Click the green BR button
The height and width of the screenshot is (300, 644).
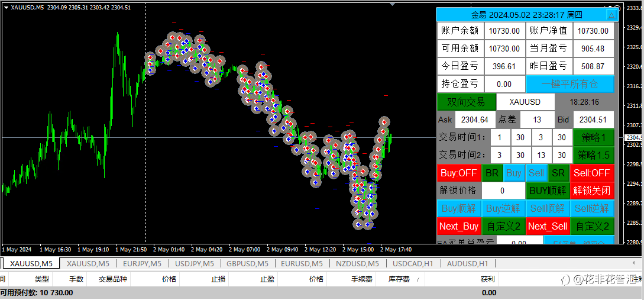[x=491, y=173]
